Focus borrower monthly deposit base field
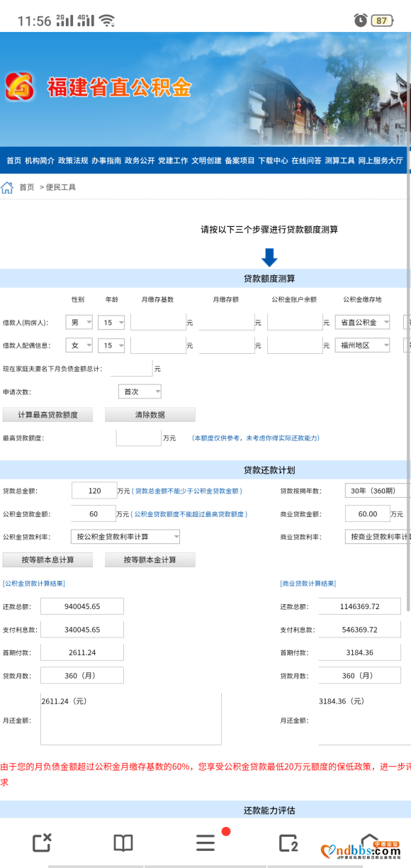 [x=158, y=322]
